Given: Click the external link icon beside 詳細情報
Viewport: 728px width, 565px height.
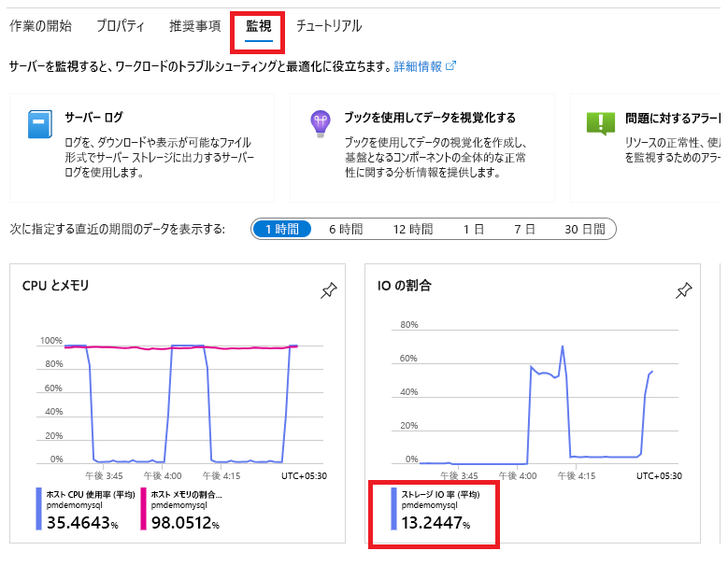Looking at the screenshot, I should [x=450, y=66].
